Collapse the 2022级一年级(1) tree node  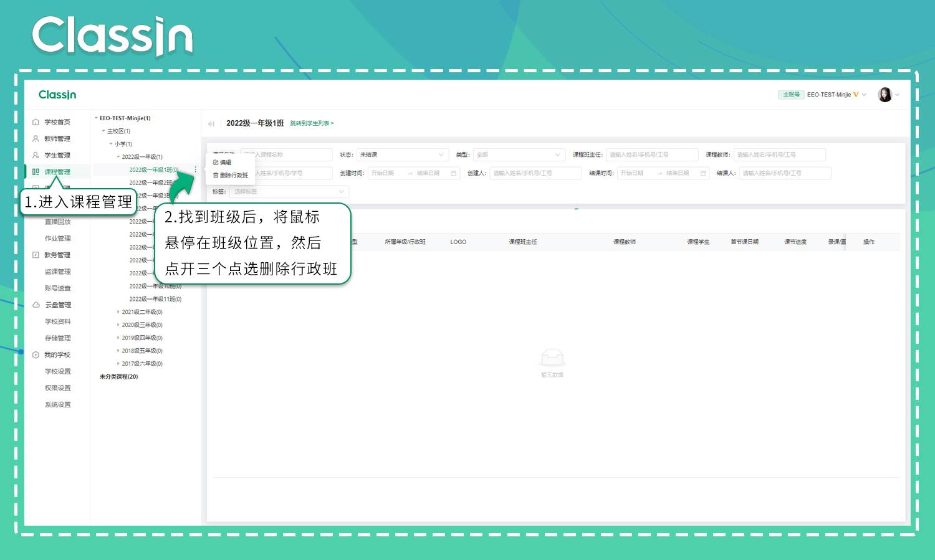coord(118,157)
